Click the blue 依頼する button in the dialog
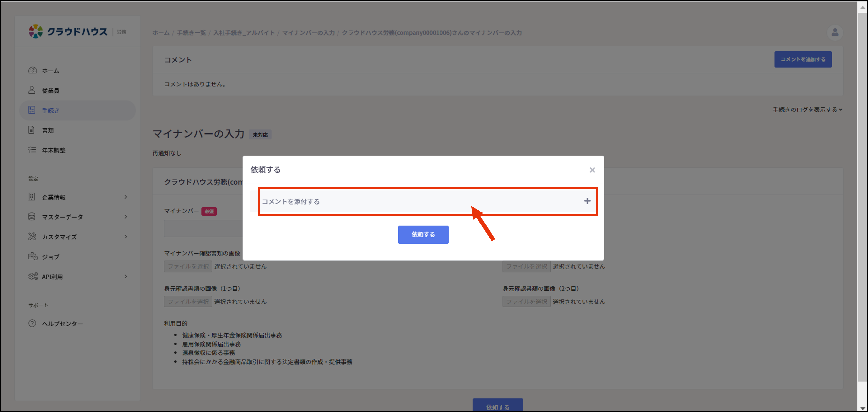This screenshot has height=412, width=868. pos(423,235)
